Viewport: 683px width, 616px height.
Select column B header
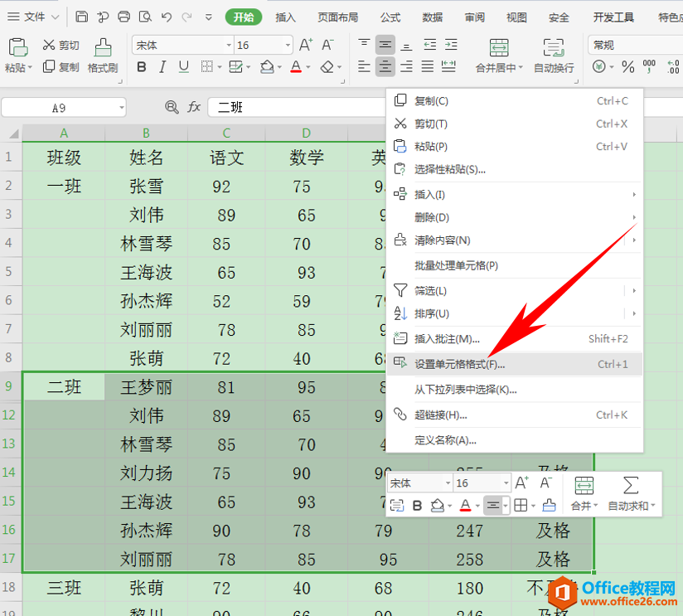146,133
